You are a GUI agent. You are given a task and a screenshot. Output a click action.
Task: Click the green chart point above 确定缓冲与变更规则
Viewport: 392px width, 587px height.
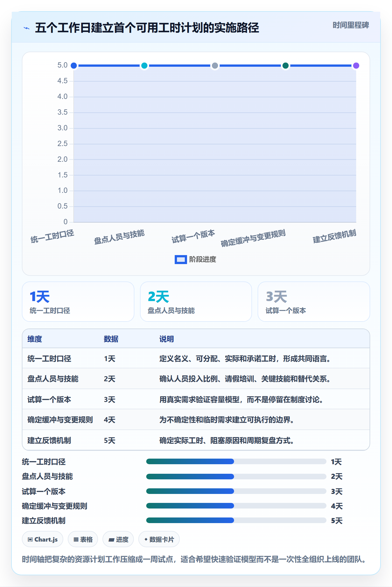[285, 66]
